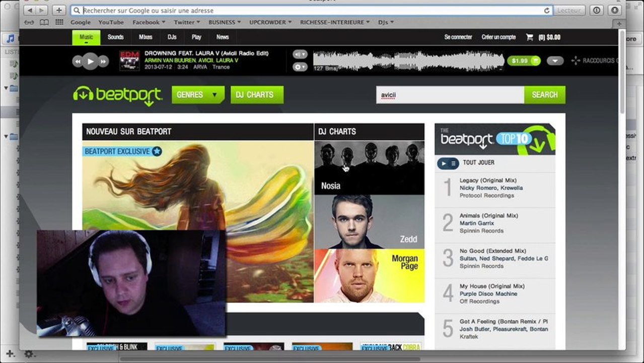Click the gear icon in background window
Viewport: 644px width, 363px height.
tap(29, 354)
